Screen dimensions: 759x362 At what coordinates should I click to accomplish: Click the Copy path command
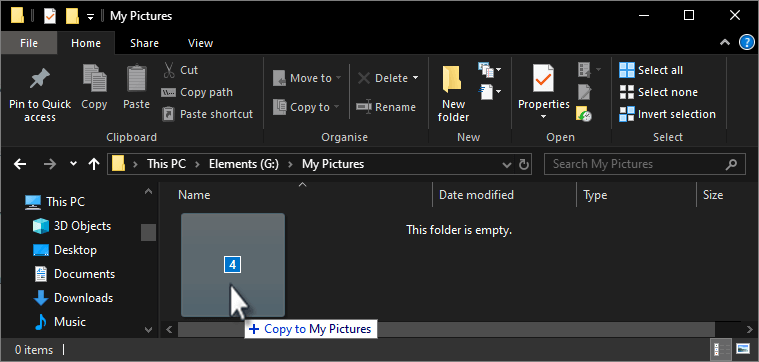[197, 92]
